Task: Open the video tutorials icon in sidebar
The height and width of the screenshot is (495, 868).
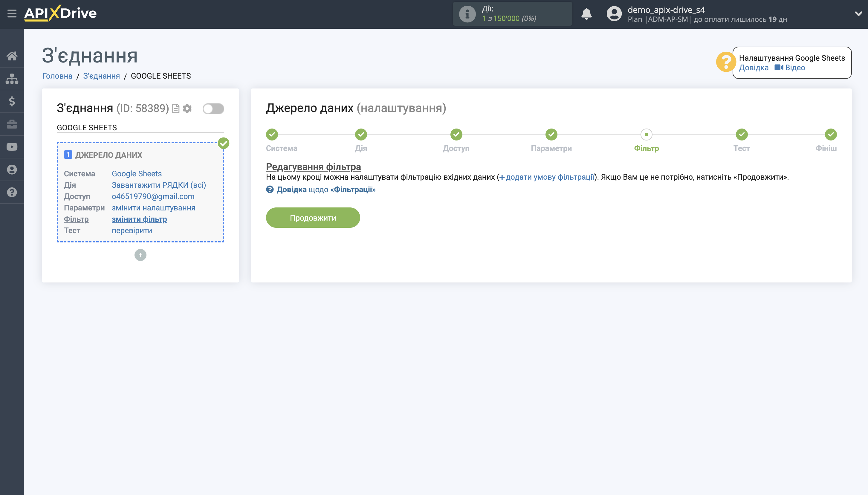Action: (x=12, y=146)
